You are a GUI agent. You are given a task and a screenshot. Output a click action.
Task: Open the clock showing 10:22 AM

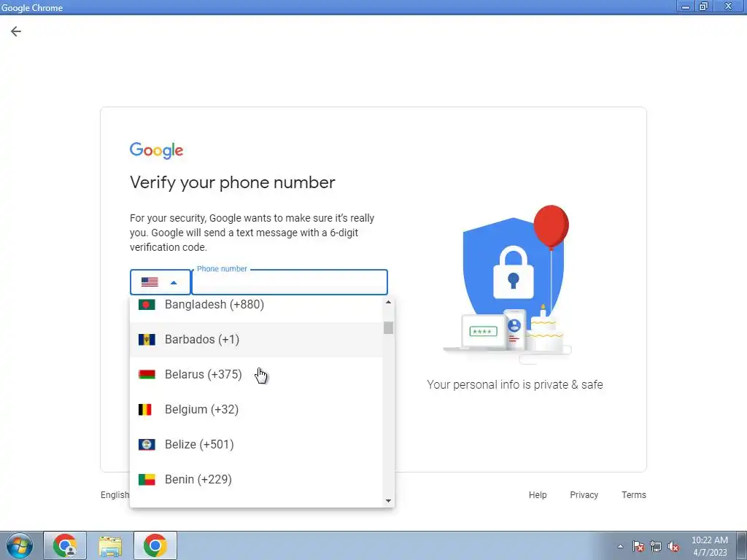709,546
